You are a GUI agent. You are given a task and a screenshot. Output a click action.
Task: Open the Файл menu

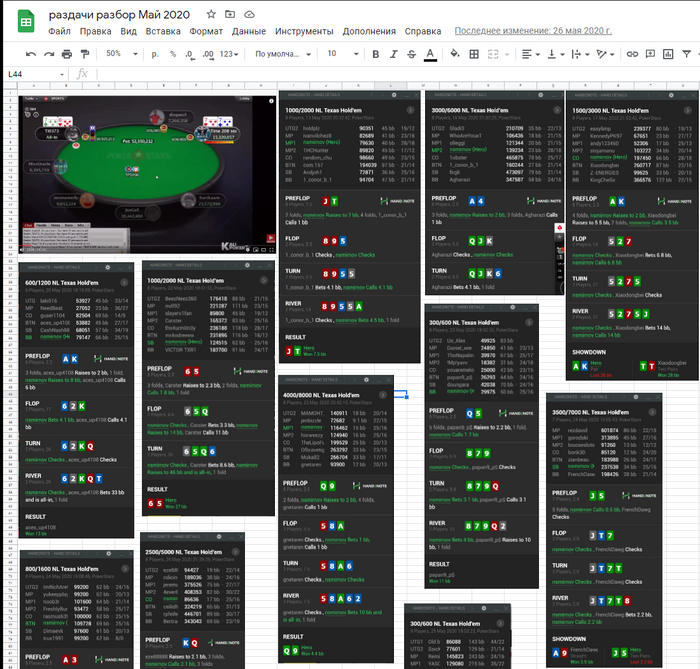pyautogui.click(x=59, y=31)
